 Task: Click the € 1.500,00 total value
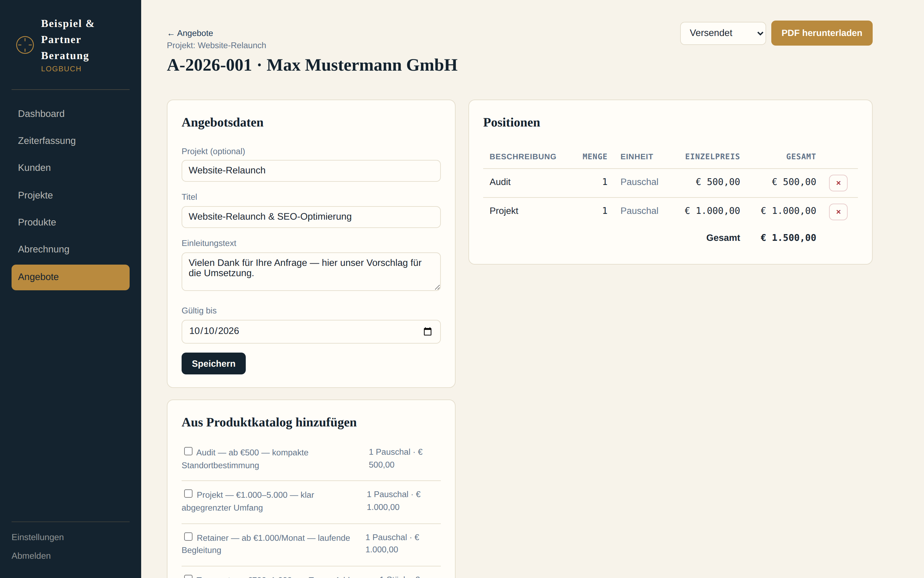click(788, 238)
